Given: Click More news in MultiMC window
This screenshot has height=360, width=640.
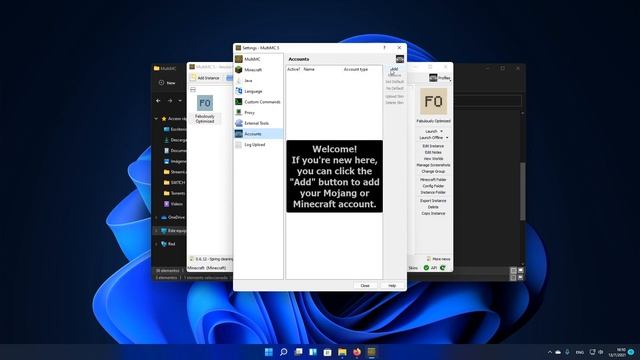Looking at the screenshot, I should point(438,259).
